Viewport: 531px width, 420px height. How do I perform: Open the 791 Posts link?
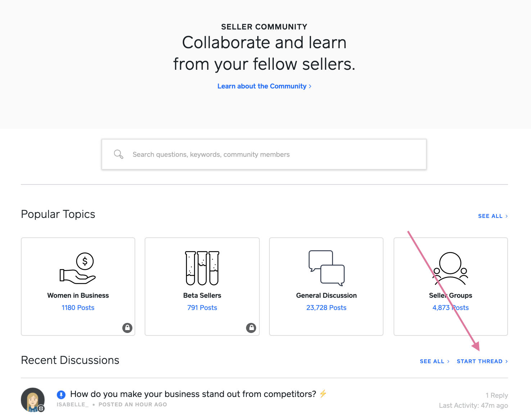click(202, 308)
